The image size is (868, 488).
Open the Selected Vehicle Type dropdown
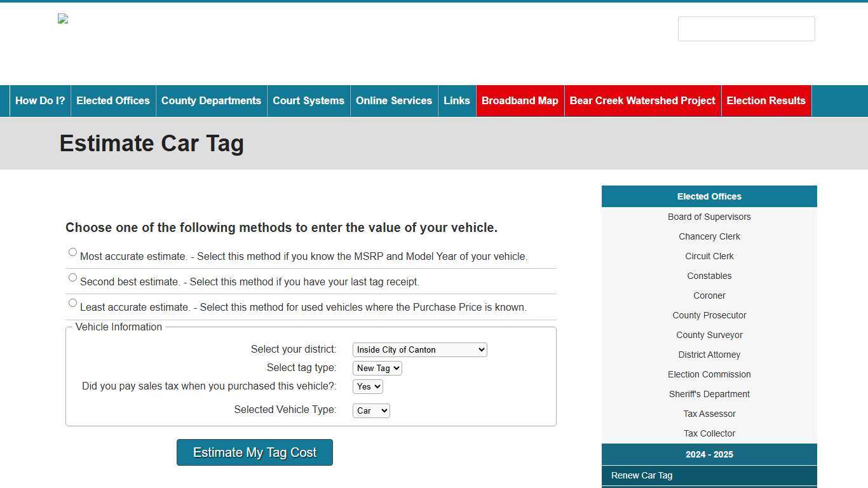click(370, 410)
